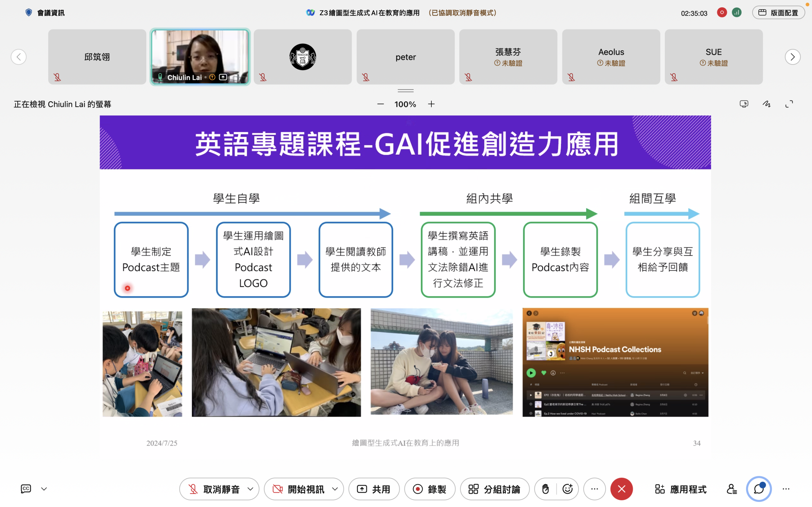
Task: Open the participants list icon
Action: (x=731, y=489)
